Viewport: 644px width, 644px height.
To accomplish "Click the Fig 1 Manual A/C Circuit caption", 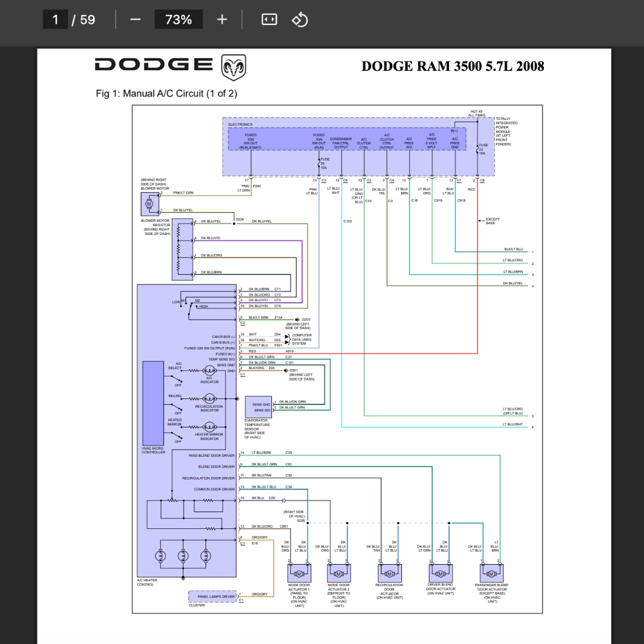I will point(166,94).
